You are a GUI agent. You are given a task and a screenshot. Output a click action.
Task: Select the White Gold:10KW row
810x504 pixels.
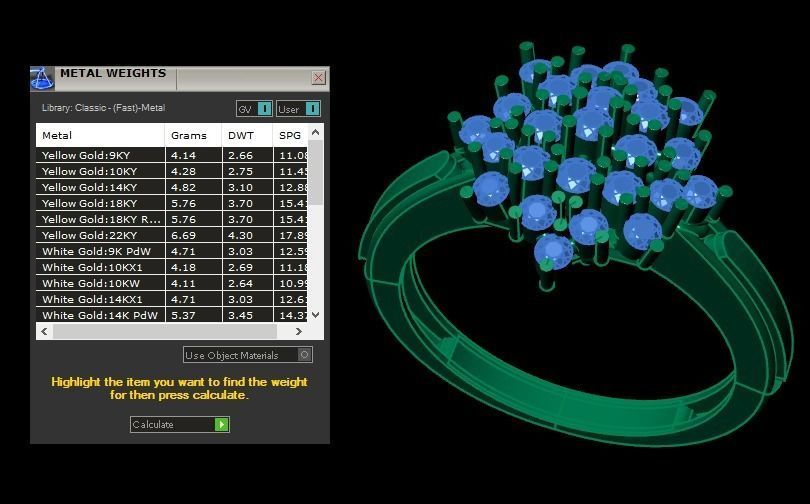(172, 283)
